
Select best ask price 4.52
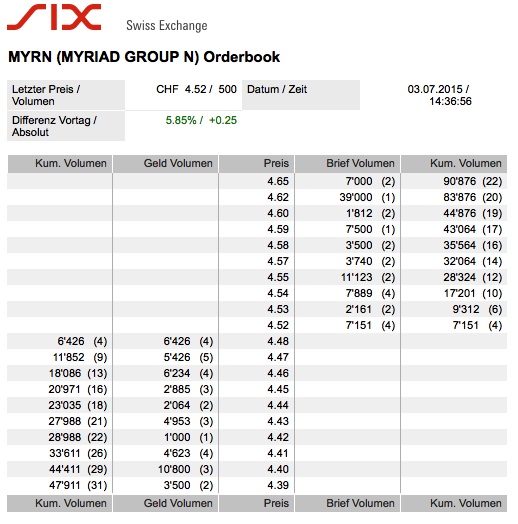(278, 325)
